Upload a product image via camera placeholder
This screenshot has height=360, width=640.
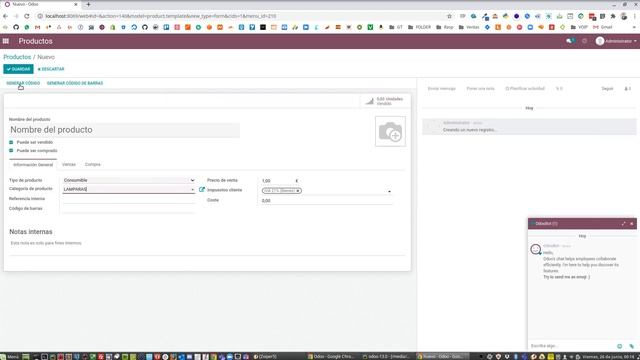coord(390,131)
